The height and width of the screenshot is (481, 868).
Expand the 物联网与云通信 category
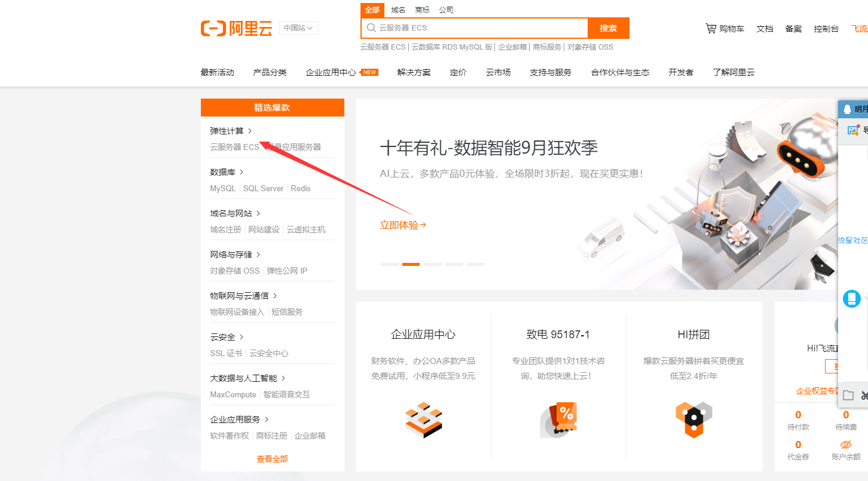[x=243, y=296]
